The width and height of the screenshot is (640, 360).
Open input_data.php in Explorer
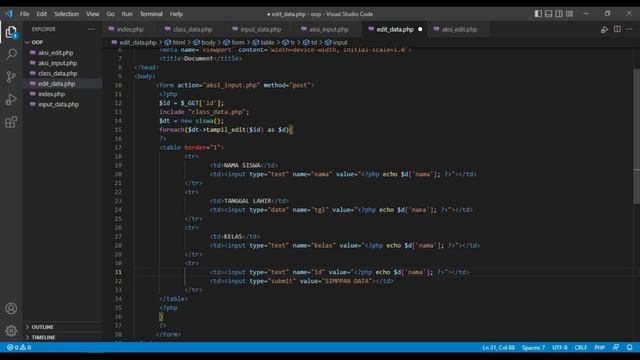coord(58,104)
